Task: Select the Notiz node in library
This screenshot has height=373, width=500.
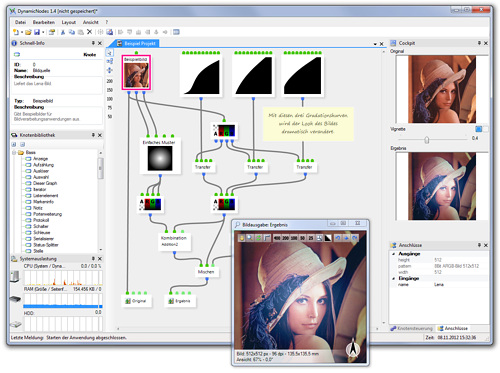Action: click(x=38, y=208)
